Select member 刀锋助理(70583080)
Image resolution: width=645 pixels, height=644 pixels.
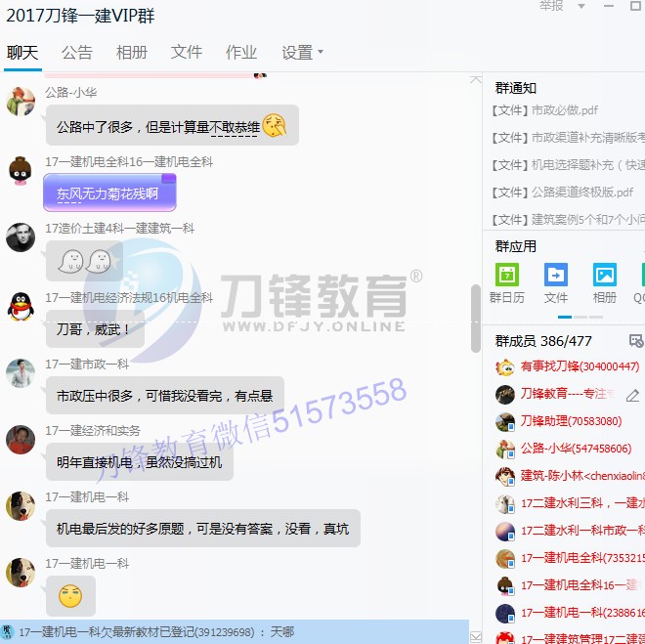pos(571,421)
